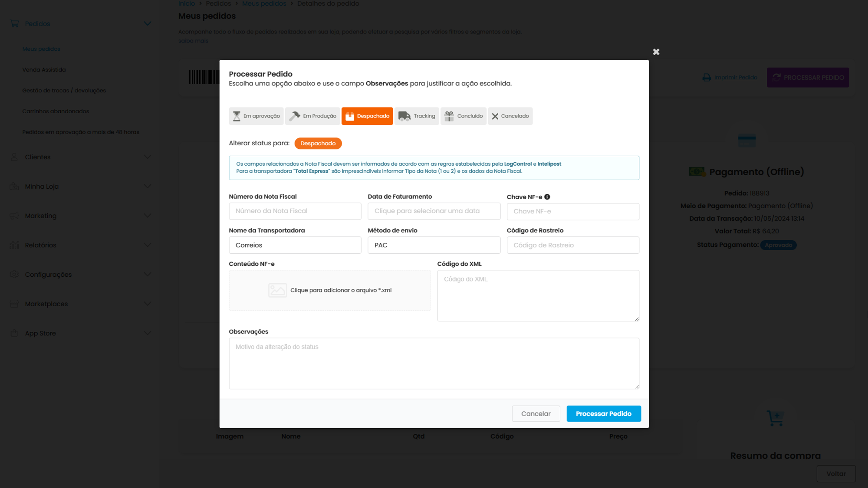Expand the Minha Loja section chevron
This screenshot has width=868, height=488.
(x=148, y=187)
